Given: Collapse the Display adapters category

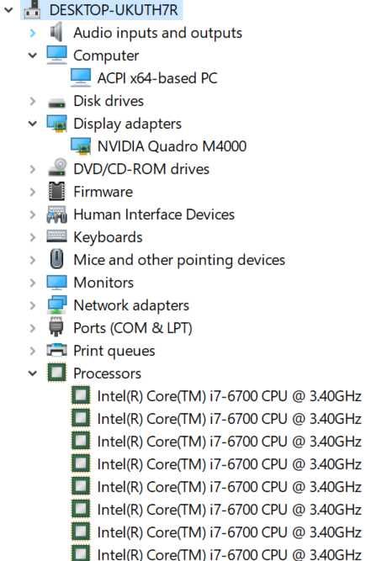Looking at the screenshot, I should (33, 124).
